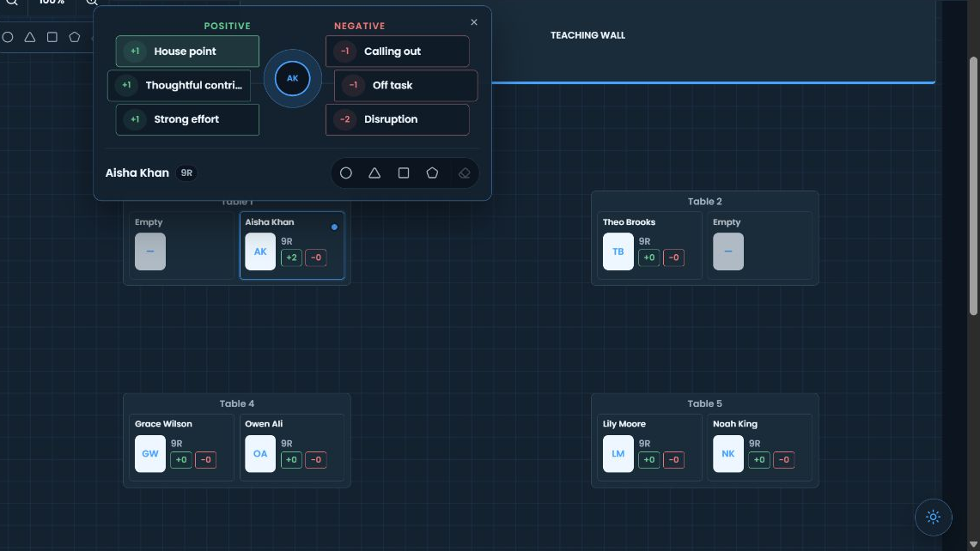The width and height of the screenshot is (980, 551).
Task: Select triangle shape in popup toolbar
Action: click(374, 173)
